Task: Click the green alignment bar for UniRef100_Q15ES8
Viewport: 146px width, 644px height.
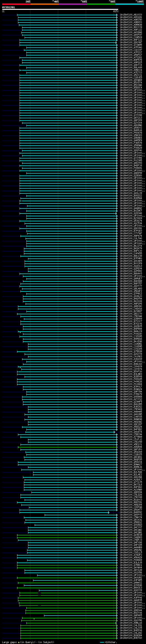Action: coord(67,535)
